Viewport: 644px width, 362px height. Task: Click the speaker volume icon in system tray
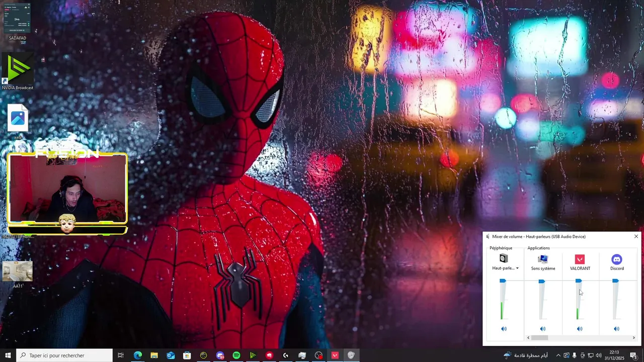(599, 355)
